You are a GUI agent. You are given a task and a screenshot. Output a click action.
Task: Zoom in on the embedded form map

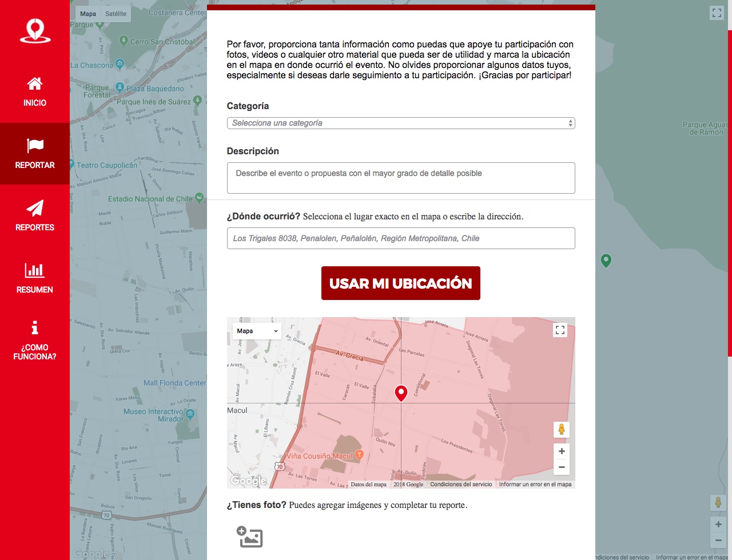point(562,451)
